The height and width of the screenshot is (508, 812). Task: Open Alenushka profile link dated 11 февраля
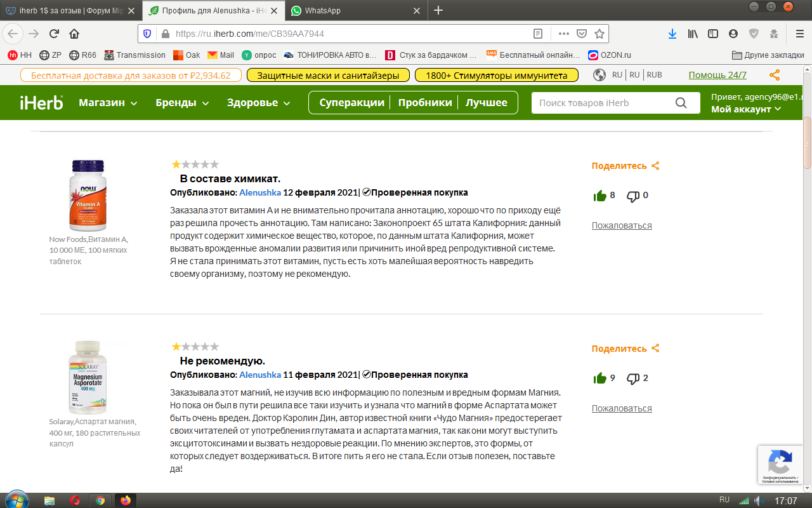coord(260,375)
